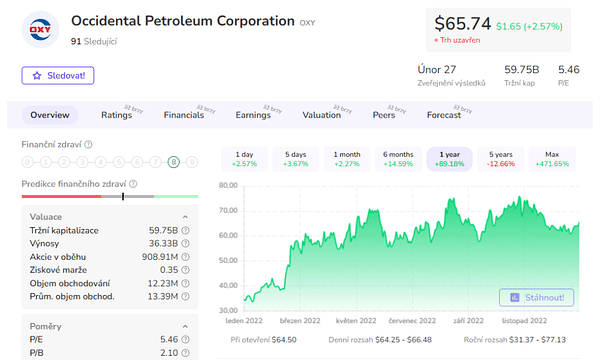The image size is (600, 360).
Task: Click info icon for Objem obchodování
Action: point(185,283)
